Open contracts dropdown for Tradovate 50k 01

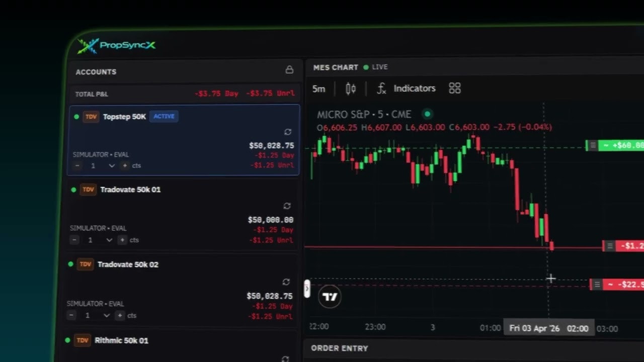[x=109, y=240]
